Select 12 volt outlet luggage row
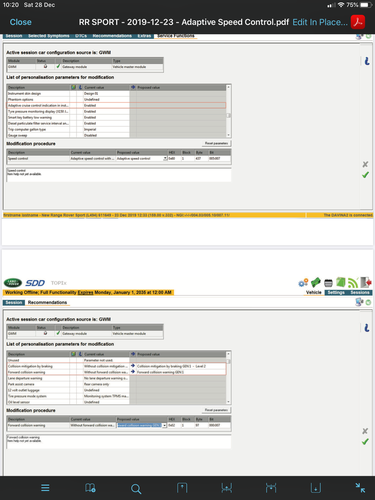 pyautogui.click(x=117, y=390)
